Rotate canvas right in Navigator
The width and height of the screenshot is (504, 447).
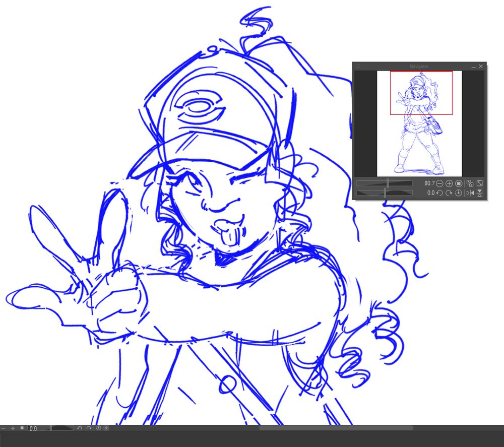(449, 193)
